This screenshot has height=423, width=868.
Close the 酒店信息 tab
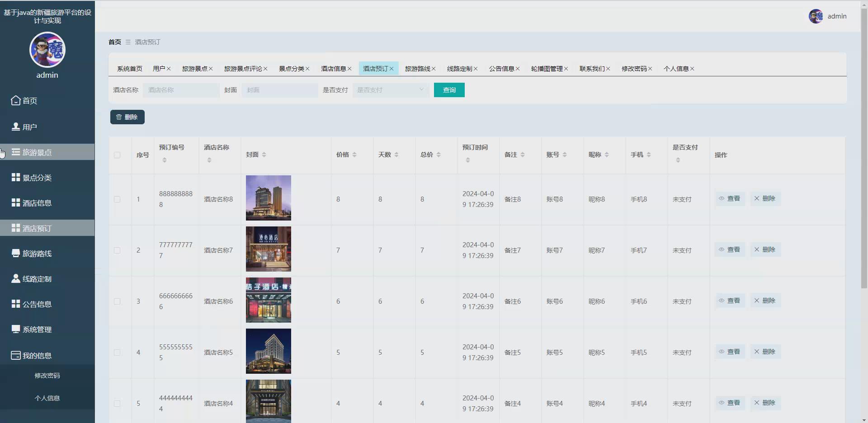coord(349,69)
